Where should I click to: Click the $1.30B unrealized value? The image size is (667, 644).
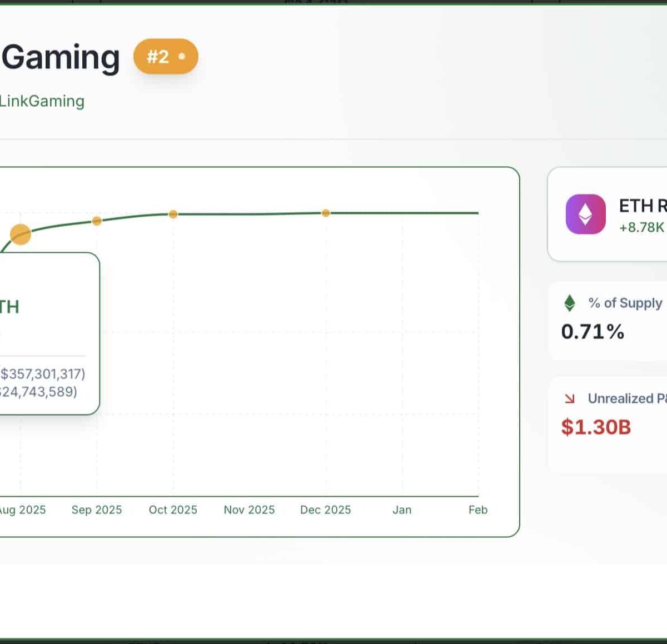596,427
